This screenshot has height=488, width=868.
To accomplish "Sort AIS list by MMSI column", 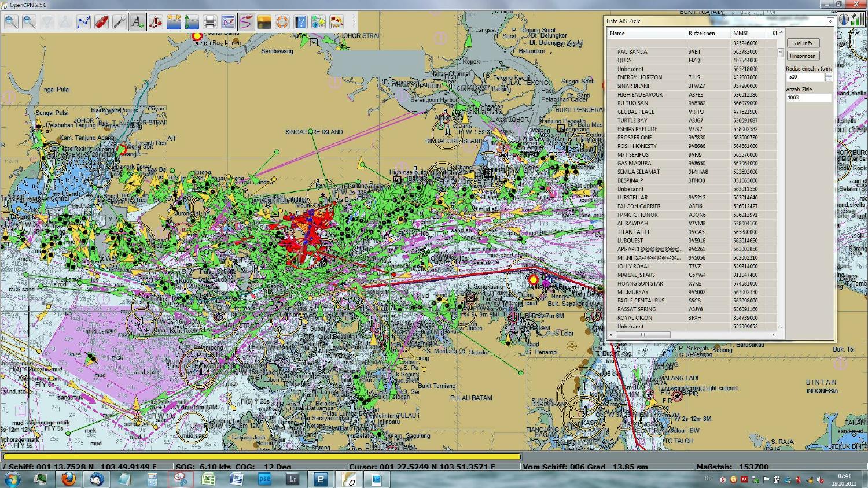I will (740, 34).
